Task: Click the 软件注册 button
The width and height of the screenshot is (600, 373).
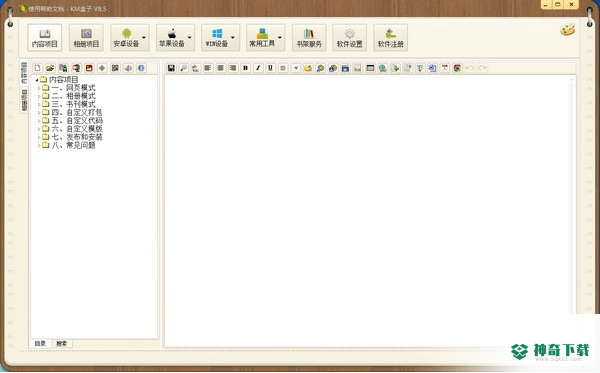Action: [390, 37]
